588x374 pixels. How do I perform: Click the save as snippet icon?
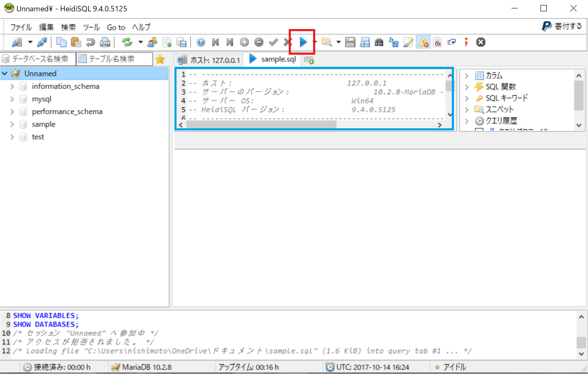[365, 42]
